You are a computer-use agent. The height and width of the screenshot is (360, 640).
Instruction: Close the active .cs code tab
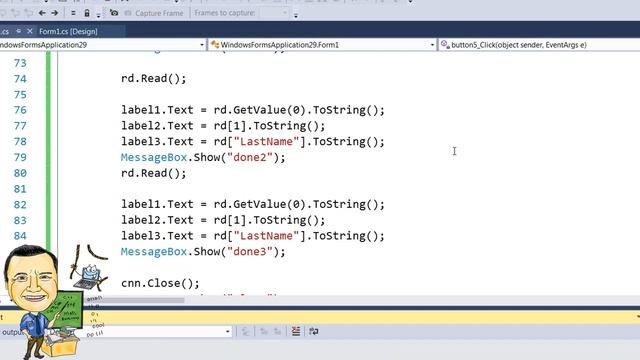[30, 31]
